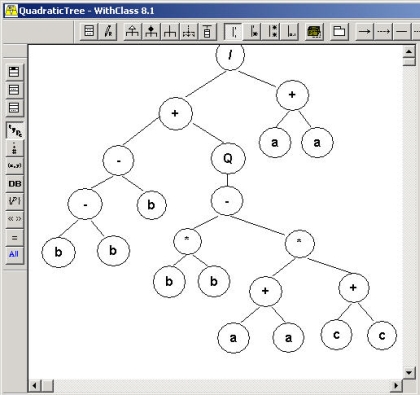The width and height of the screenshot is (420, 395).
Task: Select the '+' node that parents the 'Q' node
Action: pos(176,114)
